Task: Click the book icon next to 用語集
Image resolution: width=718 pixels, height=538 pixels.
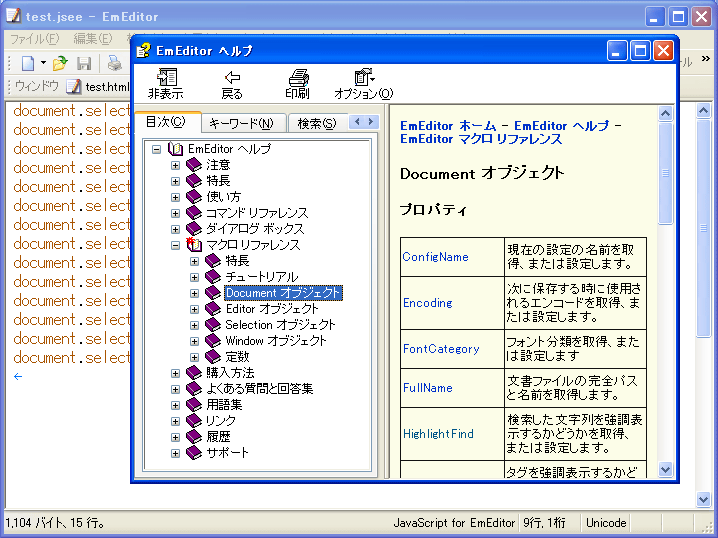Action: click(x=194, y=405)
